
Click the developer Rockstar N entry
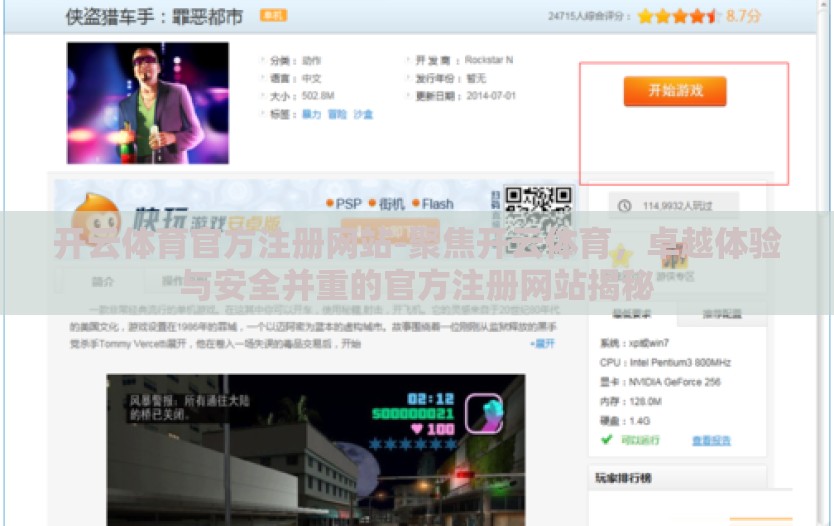[464, 60]
